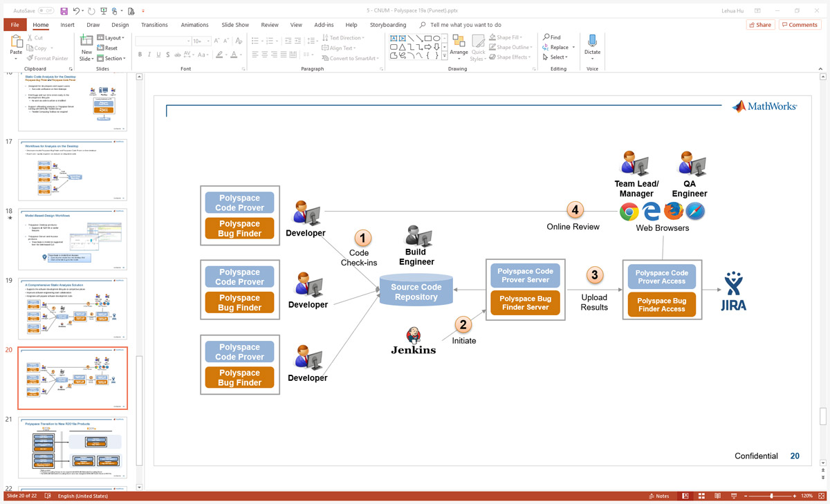Open the Transitions ribbon tab
The image size is (830, 504).
[x=154, y=25]
